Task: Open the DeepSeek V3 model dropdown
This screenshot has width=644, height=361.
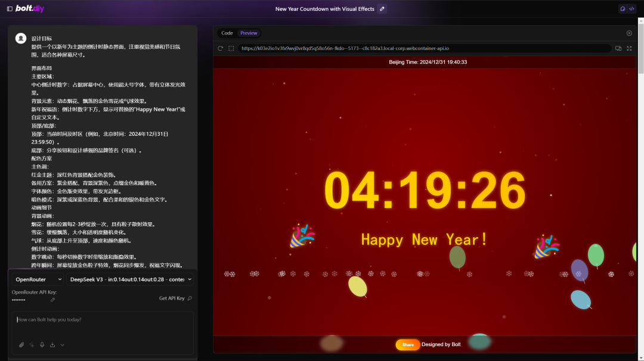Action: (130, 279)
